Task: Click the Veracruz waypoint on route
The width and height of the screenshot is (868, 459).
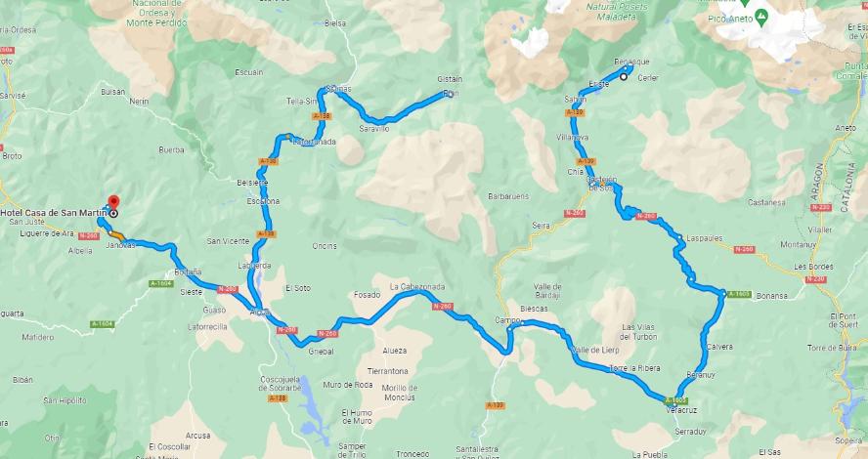Action: [x=674, y=405]
